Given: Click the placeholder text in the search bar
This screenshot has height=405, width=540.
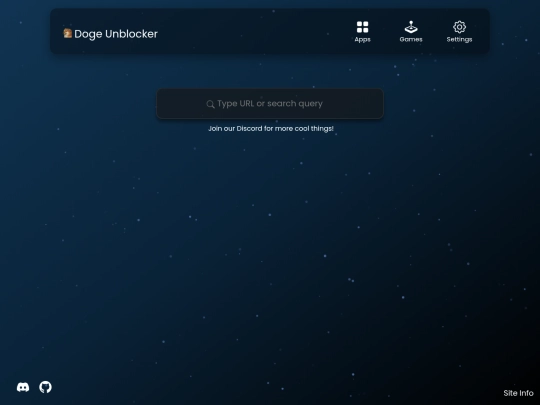Looking at the screenshot, I should click(270, 104).
